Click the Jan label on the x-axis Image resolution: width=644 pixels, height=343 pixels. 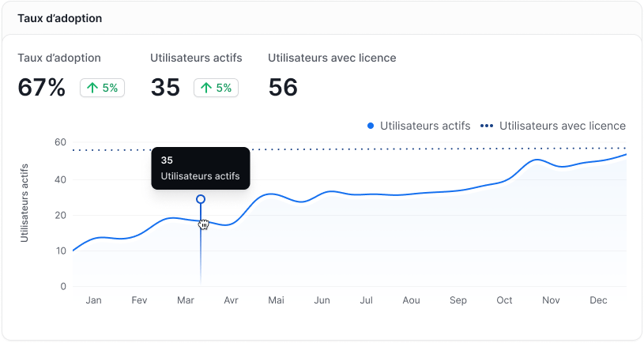93,301
